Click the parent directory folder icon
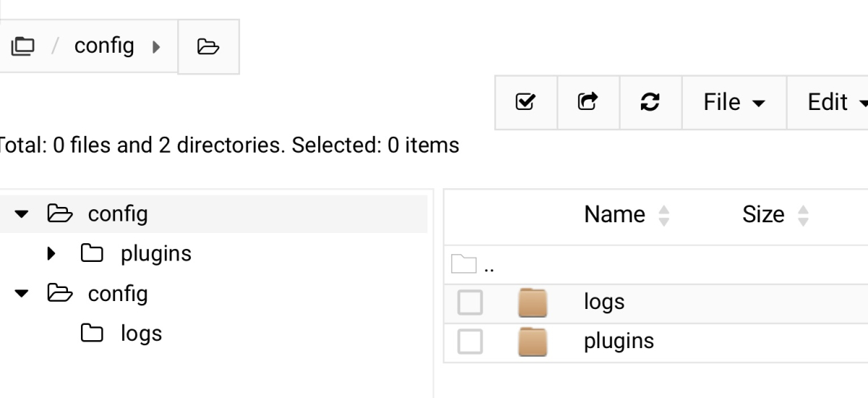The height and width of the screenshot is (398, 868). [464, 265]
